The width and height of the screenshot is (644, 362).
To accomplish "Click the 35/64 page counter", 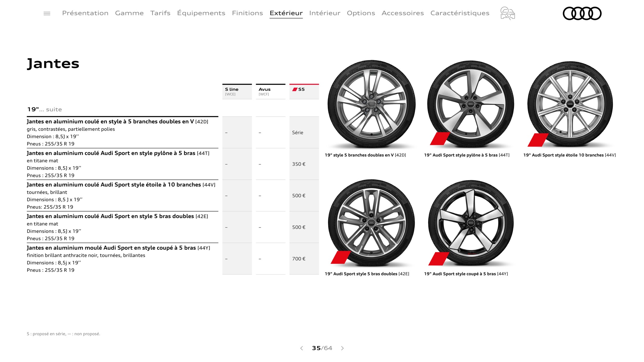I will tap(322, 348).
